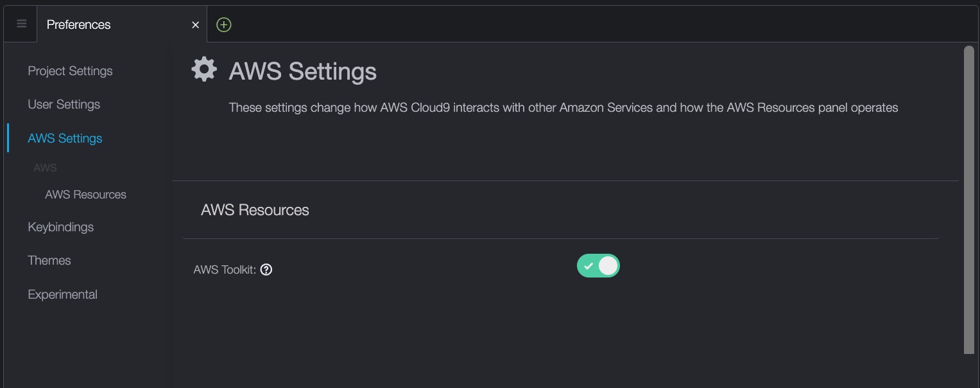Viewport: 980px width, 388px height.
Task: Open the Experimental settings section
Action: point(62,294)
